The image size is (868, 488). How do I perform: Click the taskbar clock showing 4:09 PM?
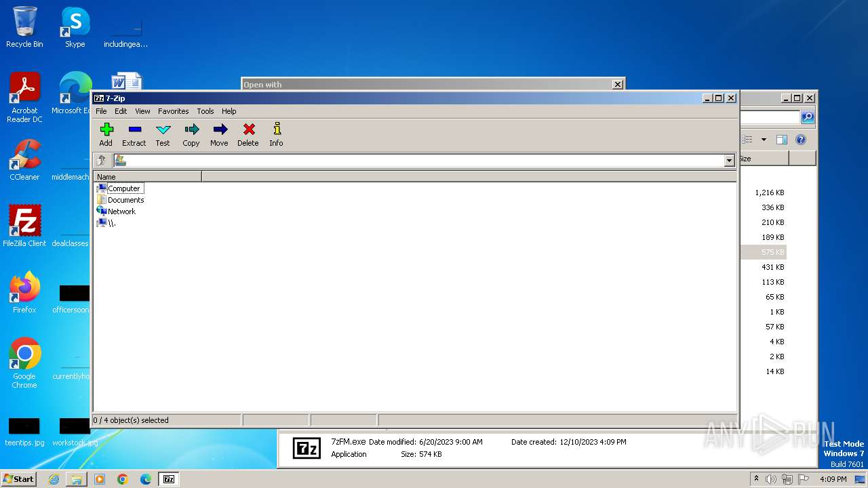[x=833, y=479]
